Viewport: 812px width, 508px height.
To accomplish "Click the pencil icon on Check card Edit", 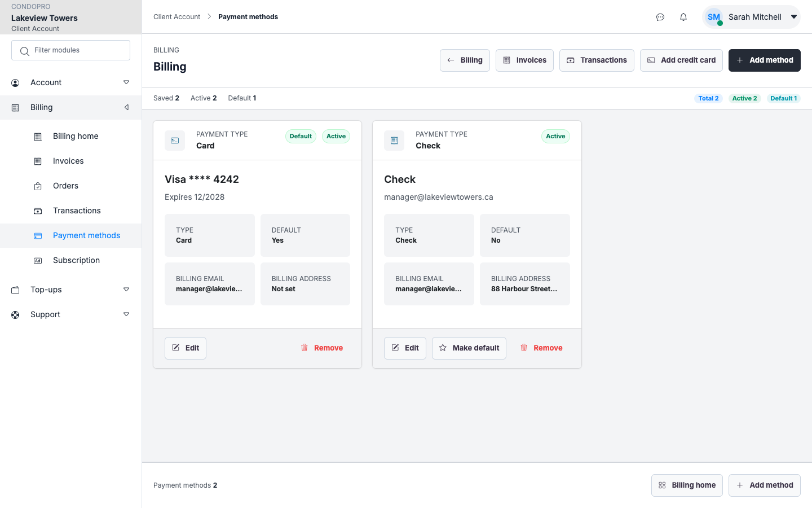I will tap(395, 348).
